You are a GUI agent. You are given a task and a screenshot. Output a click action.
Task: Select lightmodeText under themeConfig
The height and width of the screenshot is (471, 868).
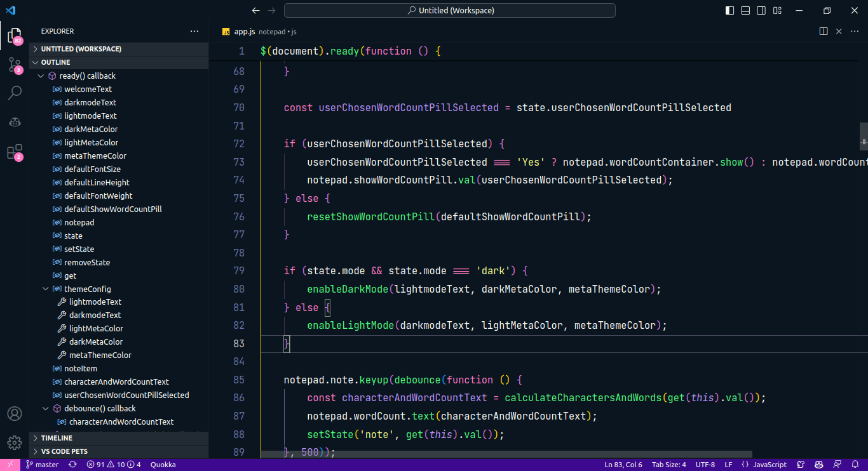[95, 302]
